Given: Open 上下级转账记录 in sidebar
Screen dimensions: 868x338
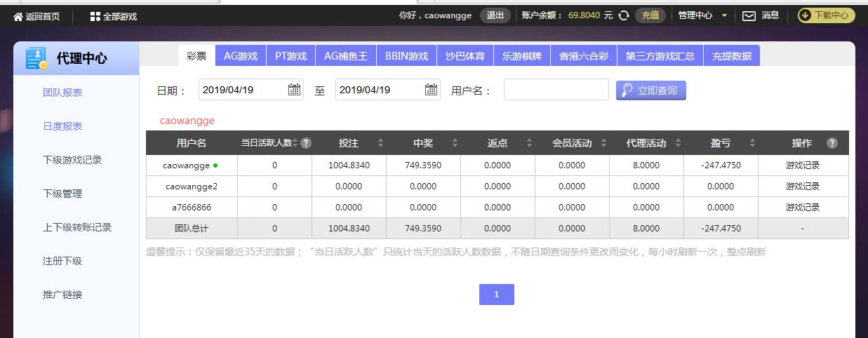Looking at the screenshot, I should click(x=77, y=227).
